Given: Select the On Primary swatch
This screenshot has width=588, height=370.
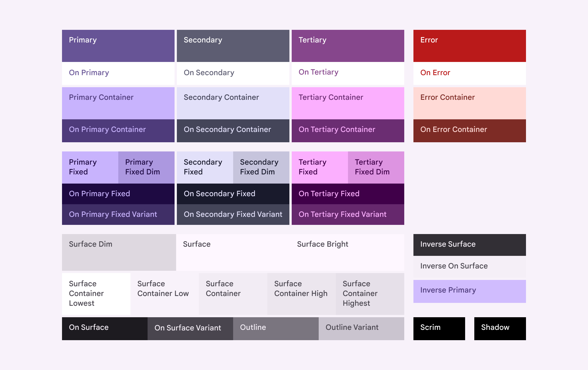Looking at the screenshot, I should 118,73.
